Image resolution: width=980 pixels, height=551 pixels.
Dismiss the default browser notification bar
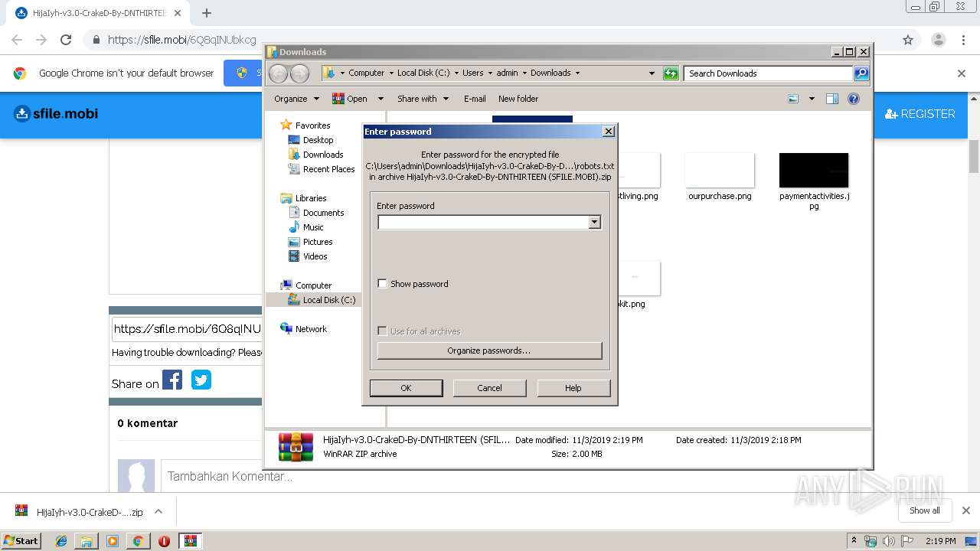962,73
